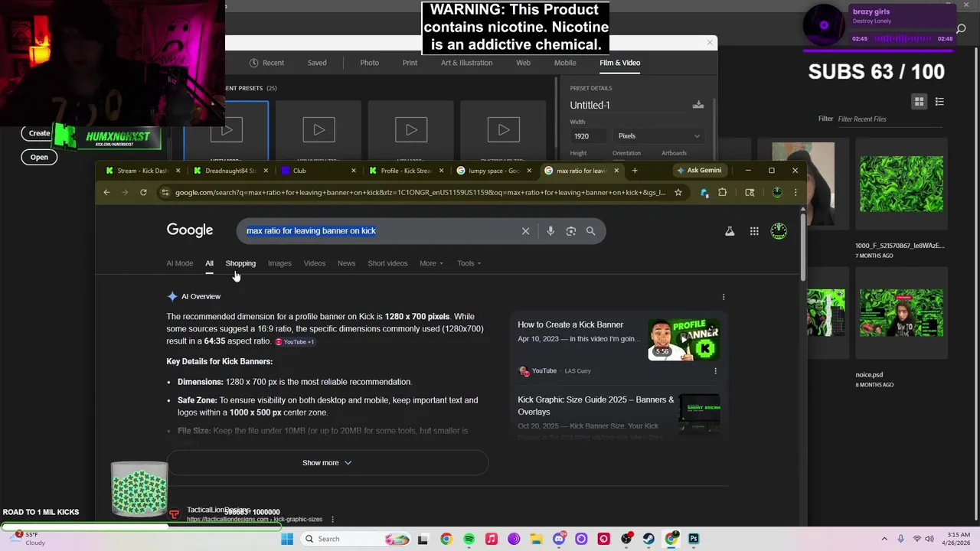Switch Photoshop recent files to grid view
The width and height of the screenshot is (980, 551).
919,102
